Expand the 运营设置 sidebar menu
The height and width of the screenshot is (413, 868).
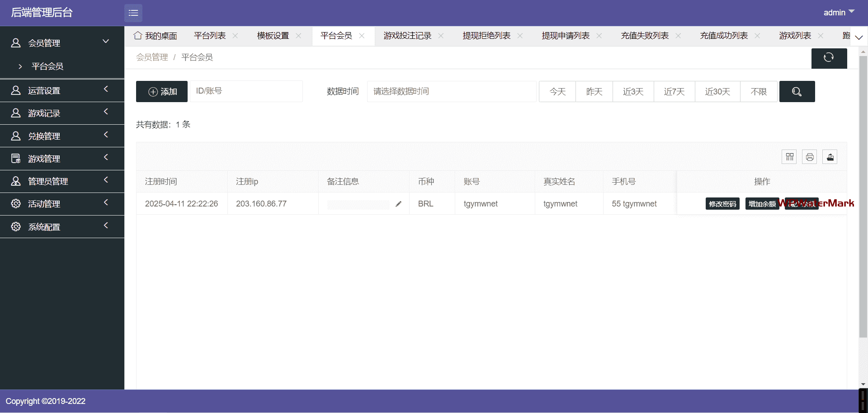pos(62,90)
